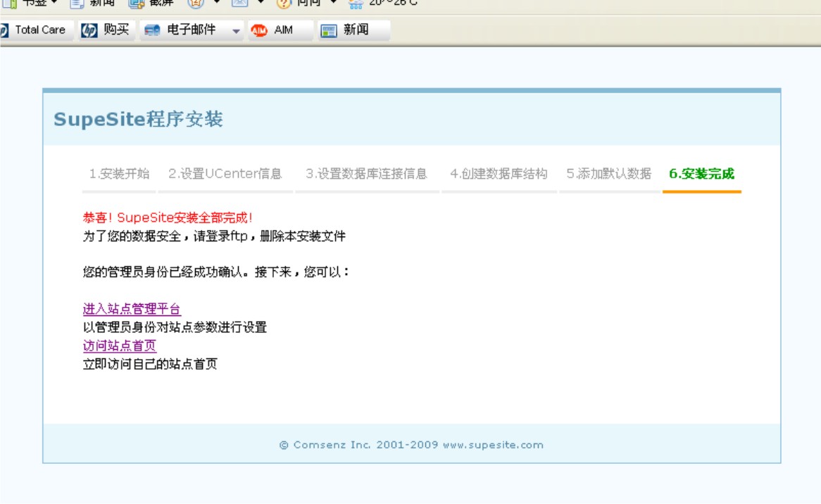The width and height of the screenshot is (821, 504).
Task: Select the 2.设置UCenter信息 step tab
Action: [x=225, y=174]
